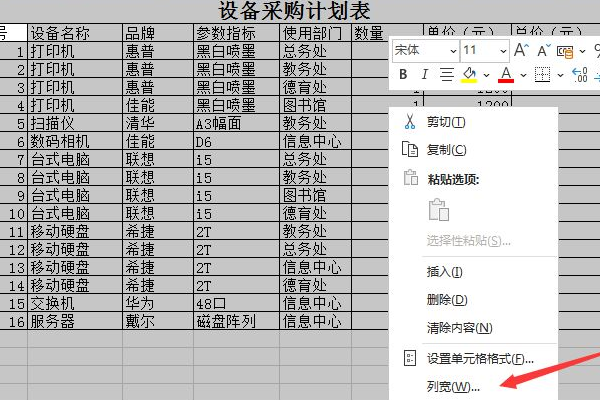Image resolution: width=600 pixels, height=400 pixels.
Task: Select cell 清华 brand
Action: pos(158,123)
